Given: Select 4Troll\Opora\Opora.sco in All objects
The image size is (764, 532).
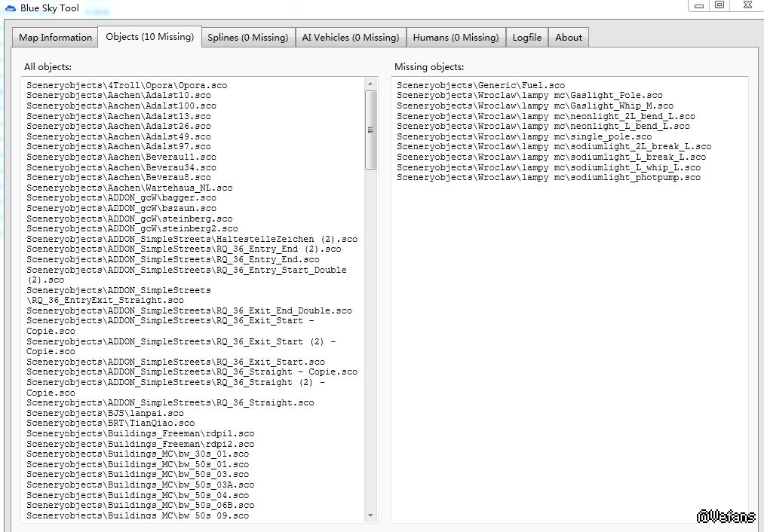Looking at the screenshot, I should [127, 85].
